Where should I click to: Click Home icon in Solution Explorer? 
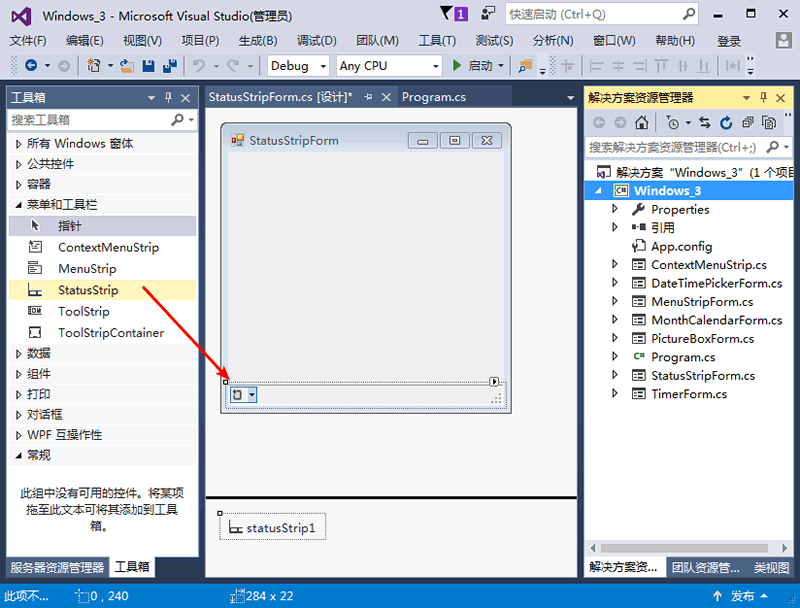click(641, 123)
